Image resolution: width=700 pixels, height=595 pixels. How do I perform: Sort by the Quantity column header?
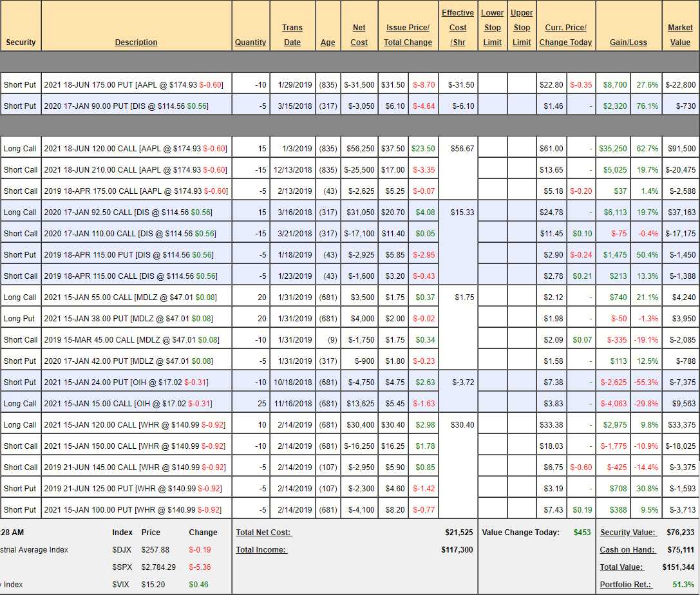click(251, 42)
